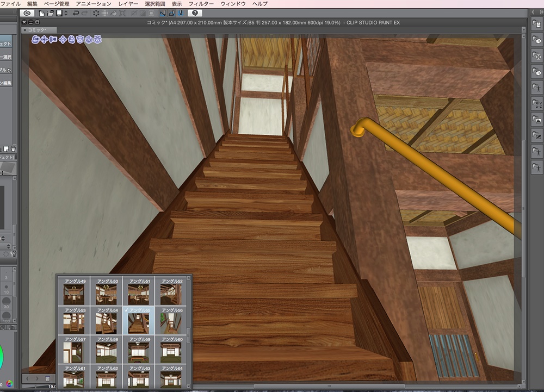Expand the right palette dock double arrow
Image resolution: width=544 pixels, height=392 pixels.
[541, 12]
